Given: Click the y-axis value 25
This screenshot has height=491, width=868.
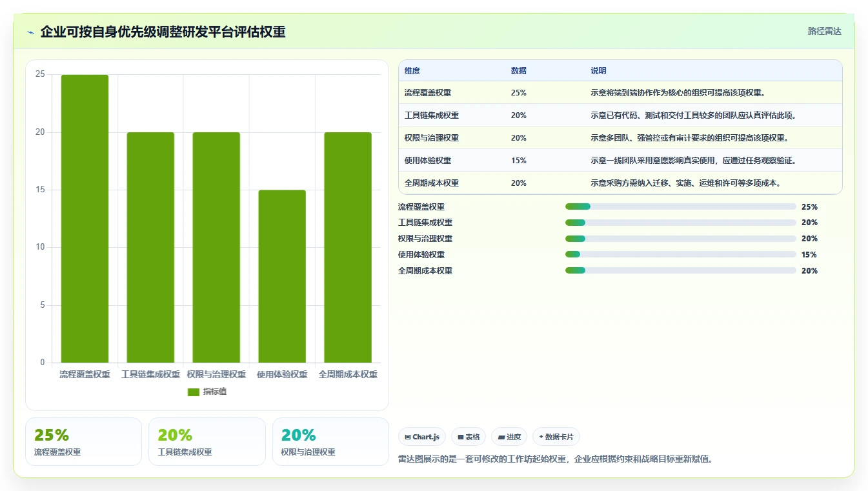Looking at the screenshot, I should coord(40,74).
